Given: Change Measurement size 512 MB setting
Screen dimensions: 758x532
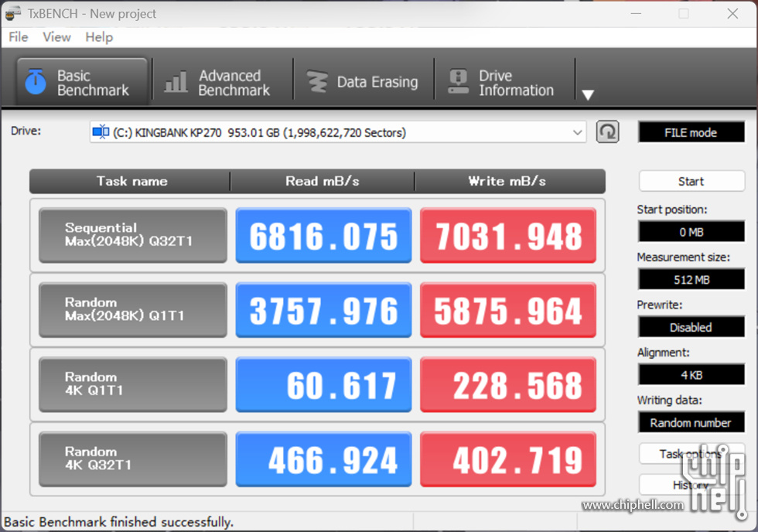Looking at the screenshot, I should tap(691, 280).
